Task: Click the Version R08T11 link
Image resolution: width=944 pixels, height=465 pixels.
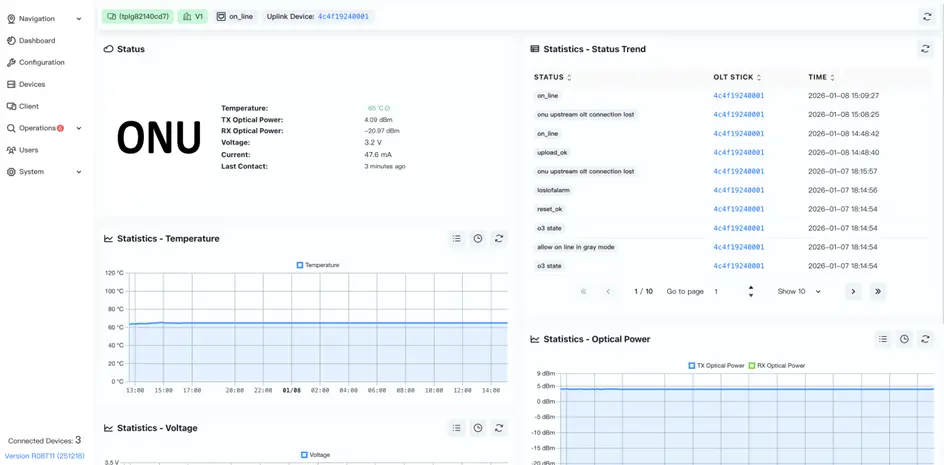Action: coord(44,456)
